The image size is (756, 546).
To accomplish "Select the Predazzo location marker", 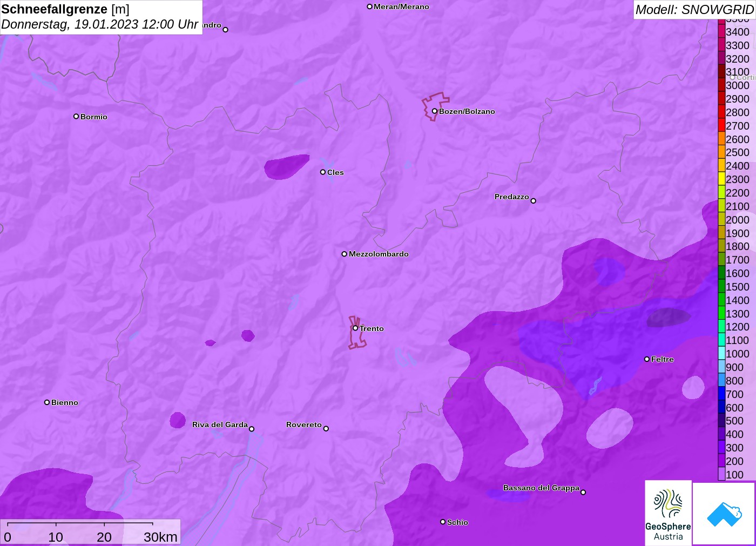I will point(534,201).
